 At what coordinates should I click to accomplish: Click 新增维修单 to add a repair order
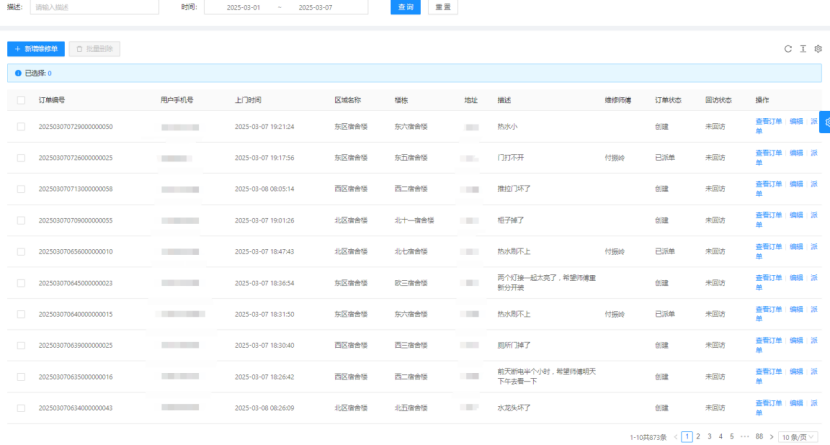tap(36, 48)
